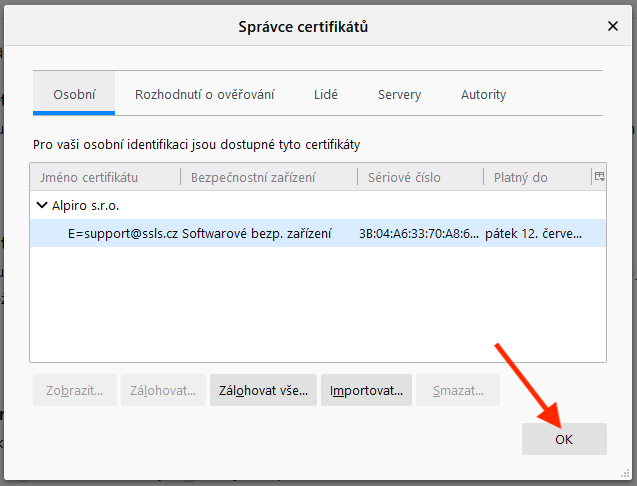Close the Správce certifikátů dialog
Screen dimensions: 637x486
click(611, 26)
